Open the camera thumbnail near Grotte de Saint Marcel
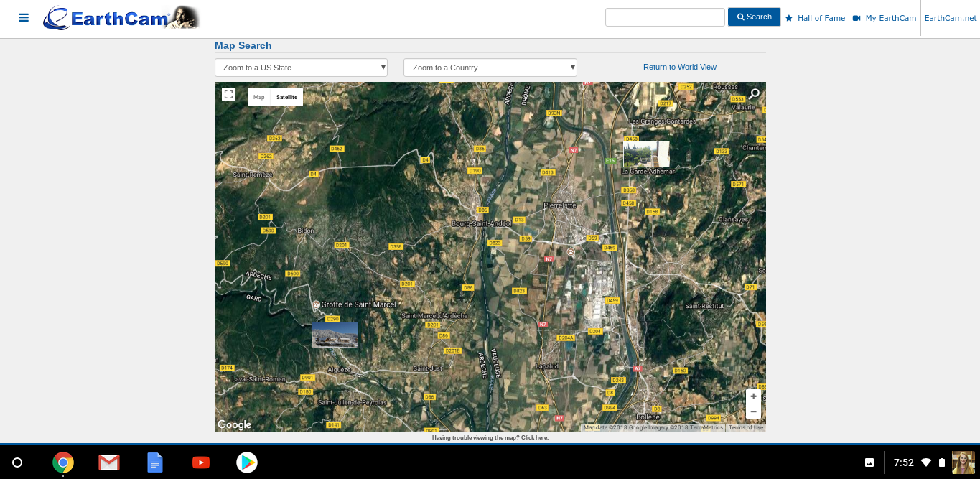980x479 pixels. click(335, 335)
